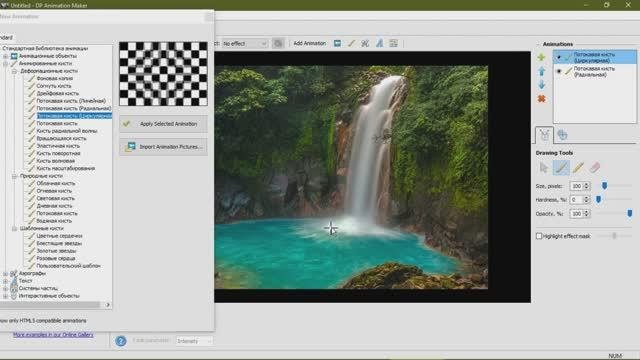Select the arrow pointer drawing tool
This screenshot has height=360, width=640.
[x=544, y=167]
